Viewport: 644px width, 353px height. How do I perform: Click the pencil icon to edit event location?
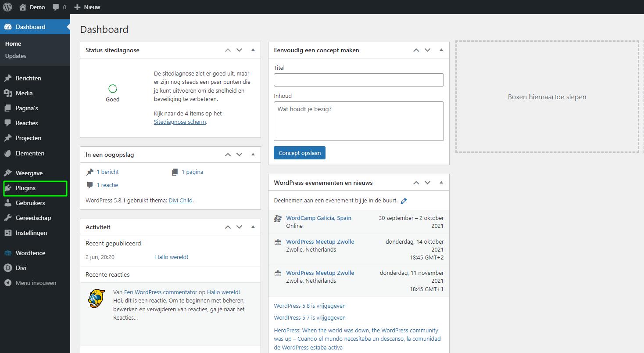pyautogui.click(x=404, y=201)
